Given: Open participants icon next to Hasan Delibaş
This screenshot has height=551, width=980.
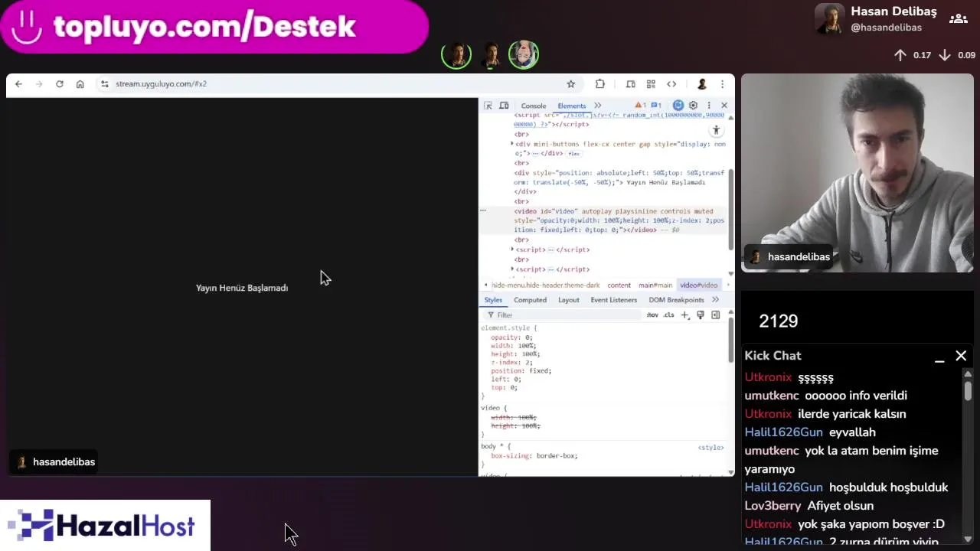Looking at the screenshot, I should pyautogui.click(x=958, y=19).
